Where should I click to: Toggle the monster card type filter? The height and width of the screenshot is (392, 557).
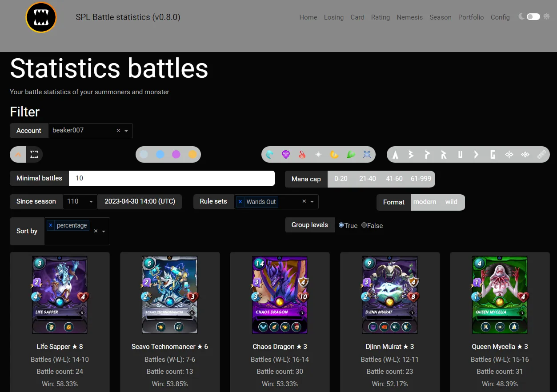pos(34,154)
